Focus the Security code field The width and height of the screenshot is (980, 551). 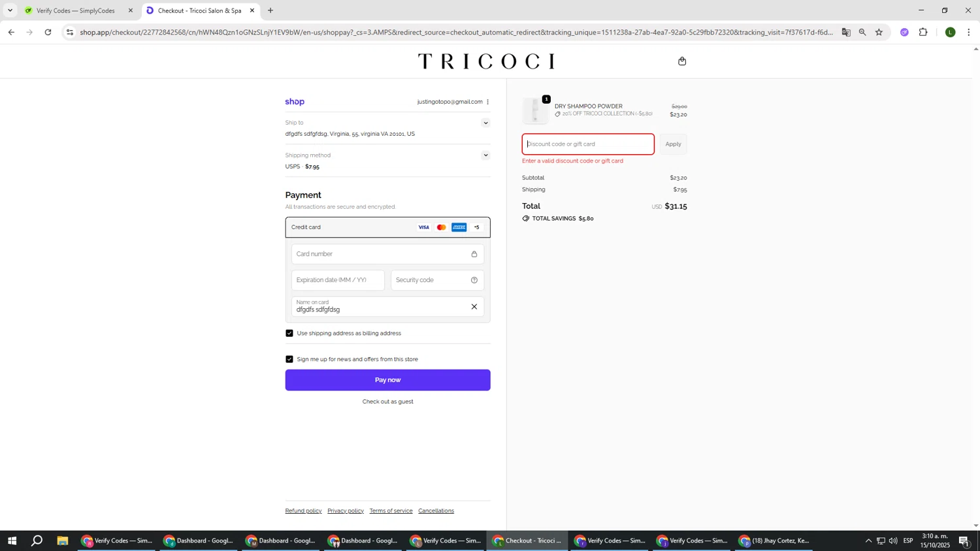tap(437, 280)
